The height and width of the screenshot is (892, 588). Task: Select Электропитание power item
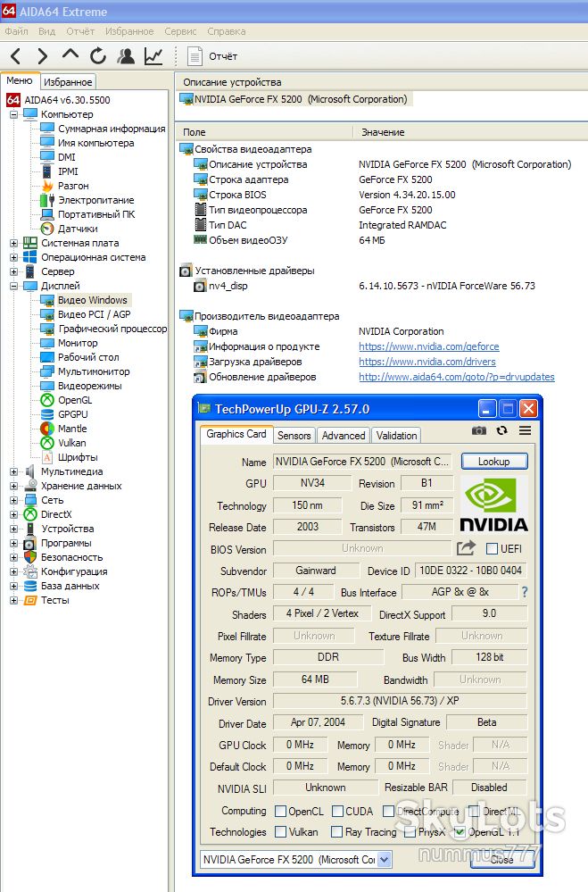[x=96, y=200]
